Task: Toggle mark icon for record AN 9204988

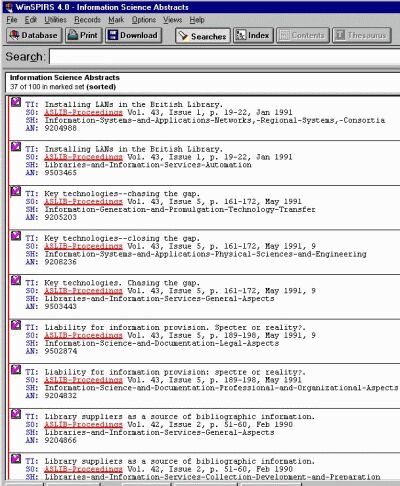Action: [16, 102]
